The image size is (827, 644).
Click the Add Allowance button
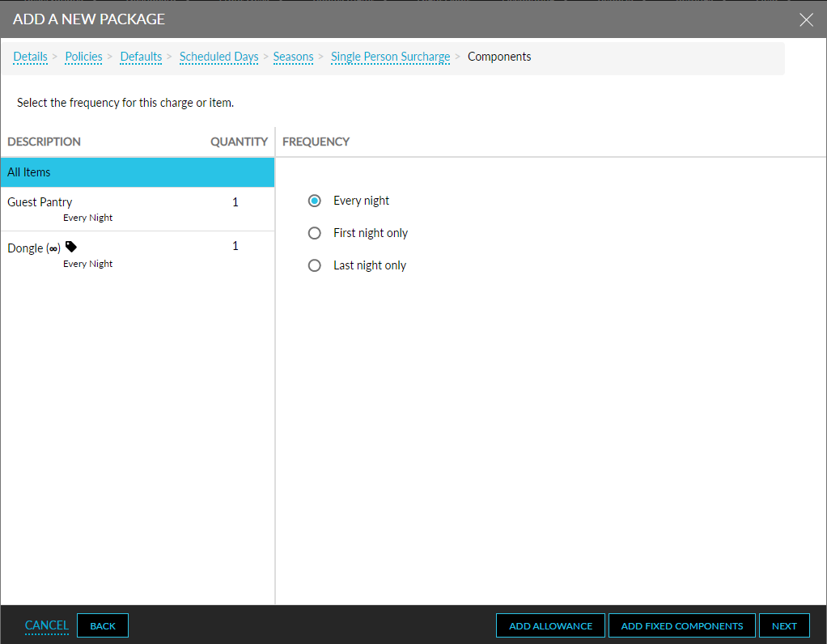click(550, 625)
